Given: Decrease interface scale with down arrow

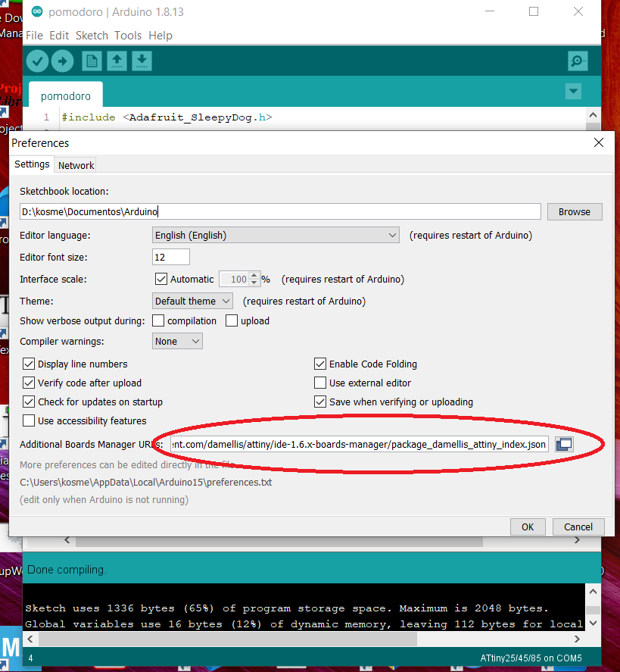Looking at the screenshot, I should 254,283.
